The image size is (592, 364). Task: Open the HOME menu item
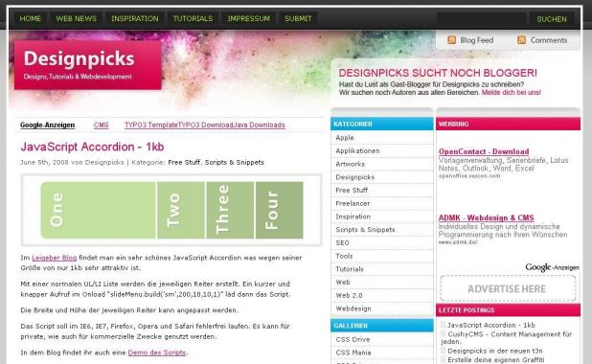(31, 18)
